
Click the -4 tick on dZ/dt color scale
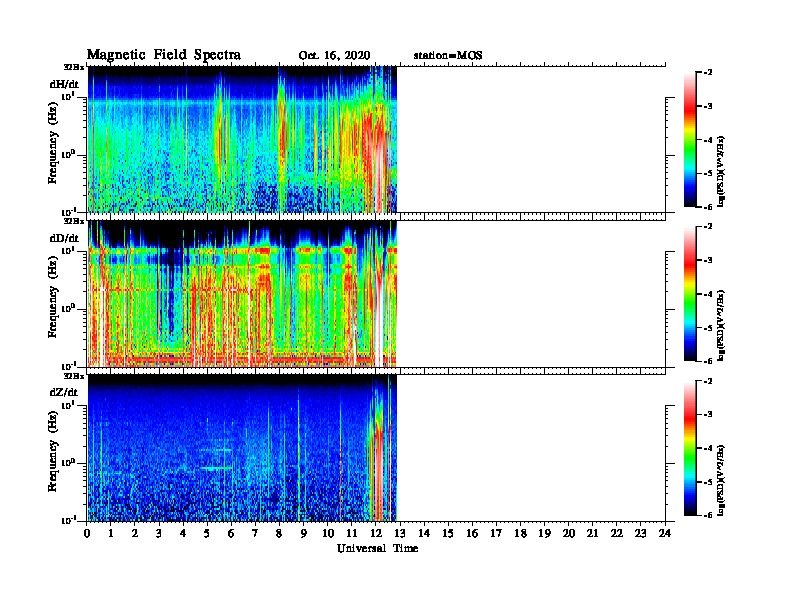pyautogui.click(x=708, y=448)
